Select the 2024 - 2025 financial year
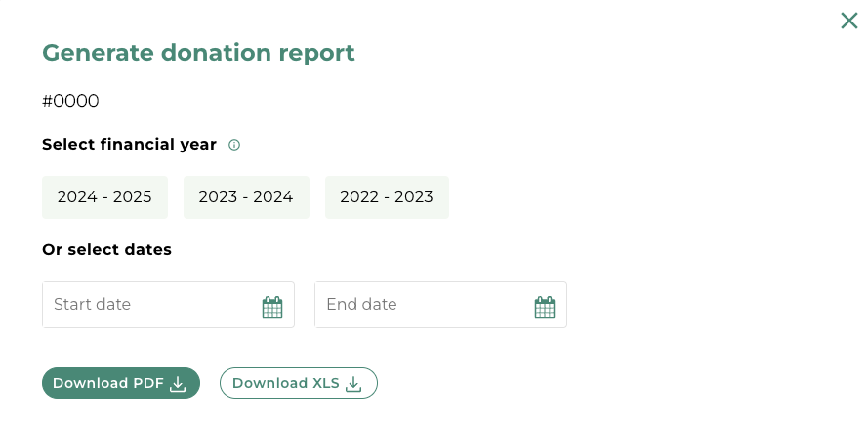This screenshot has height=431, width=868. (104, 197)
